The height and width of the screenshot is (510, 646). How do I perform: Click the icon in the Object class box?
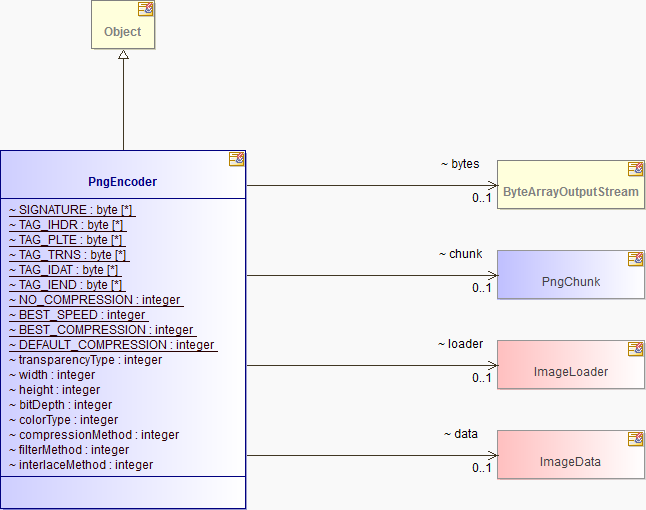pyautogui.click(x=145, y=9)
